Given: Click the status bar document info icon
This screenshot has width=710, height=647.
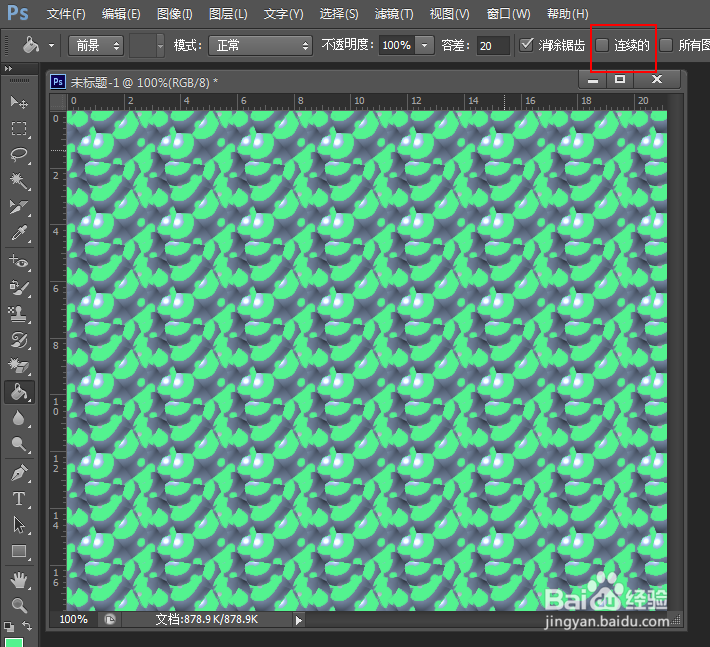Looking at the screenshot, I should click(110, 619).
